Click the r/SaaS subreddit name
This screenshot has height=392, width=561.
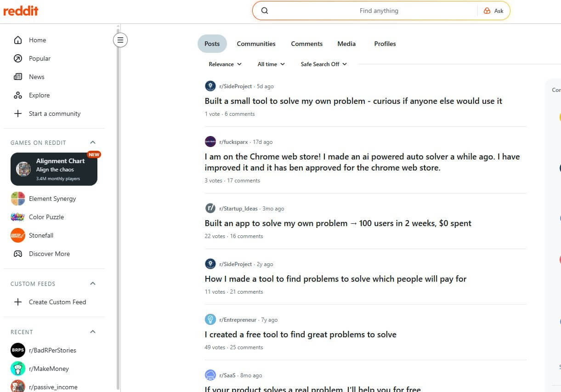(x=227, y=375)
